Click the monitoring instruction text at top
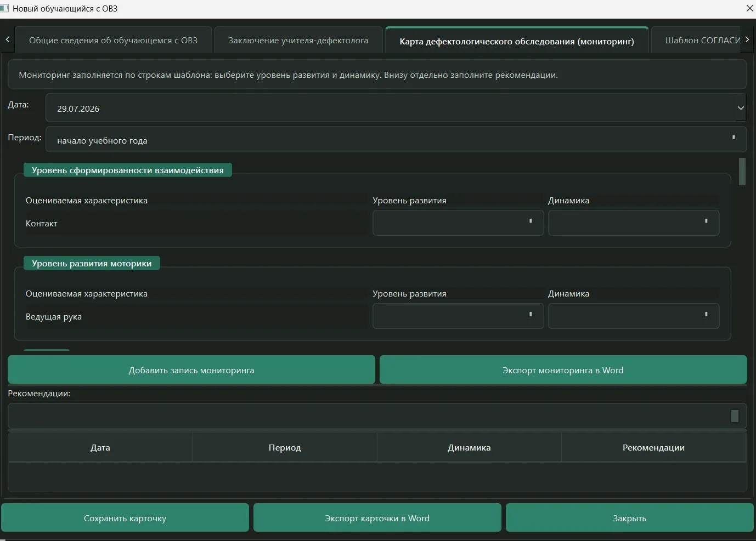This screenshot has width=756, height=541. coord(288,75)
